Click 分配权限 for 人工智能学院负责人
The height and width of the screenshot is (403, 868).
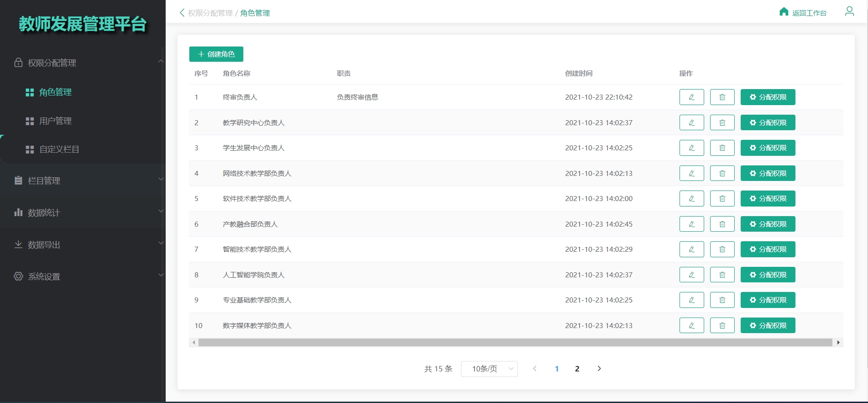[x=768, y=275]
